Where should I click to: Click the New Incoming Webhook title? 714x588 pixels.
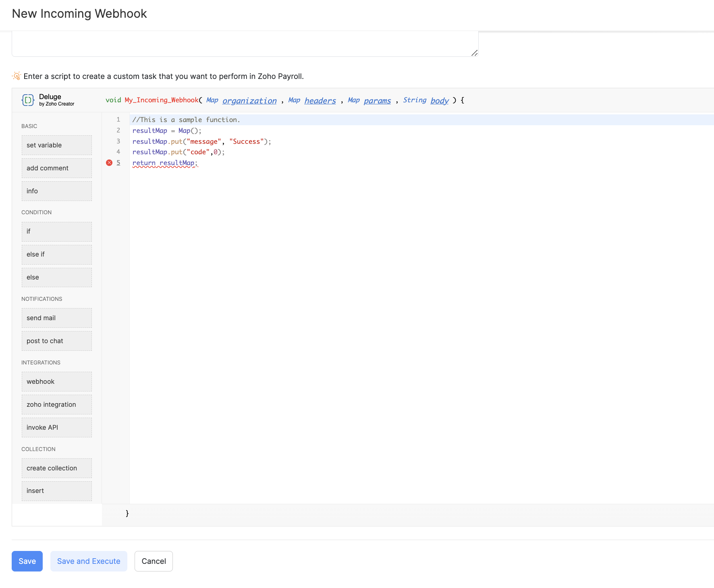click(x=79, y=14)
